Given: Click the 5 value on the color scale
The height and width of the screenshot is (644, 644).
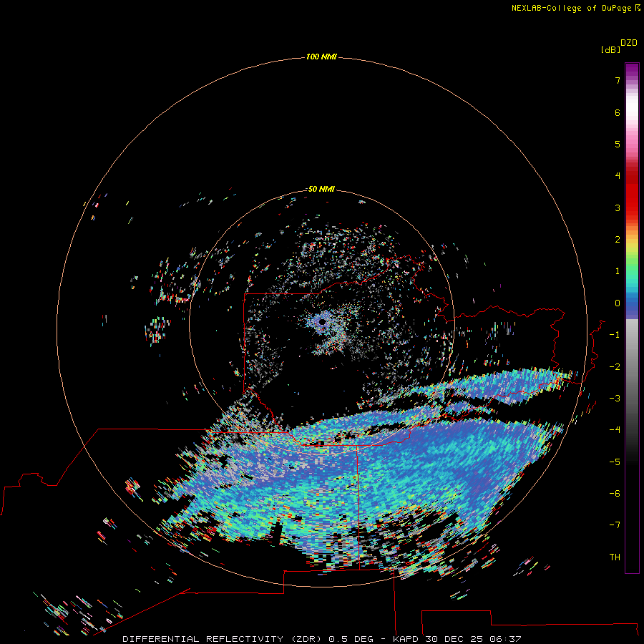Looking at the screenshot, I should [x=618, y=144].
